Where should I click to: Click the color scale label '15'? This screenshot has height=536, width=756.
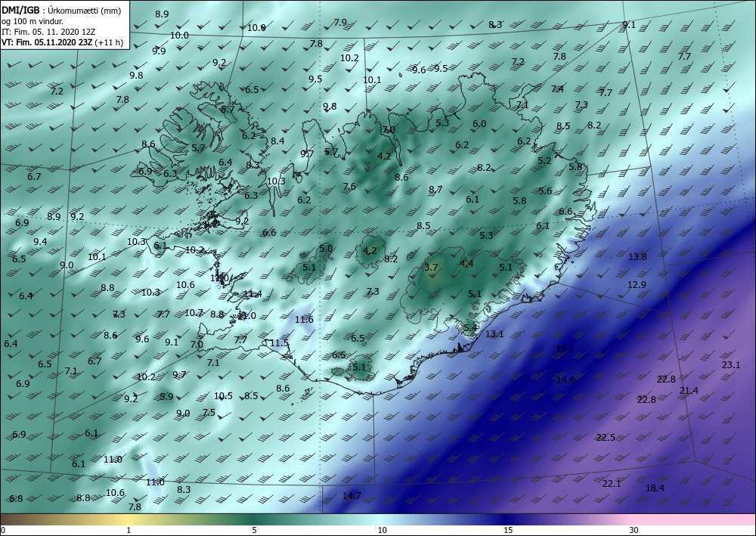(x=508, y=531)
